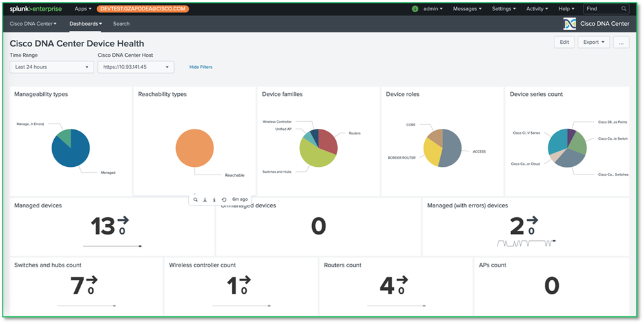The width and height of the screenshot is (644, 324).
Task: Click the DEVTEST:GZAPODEA@CISCO.COM orange badge
Action: coord(143,8)
